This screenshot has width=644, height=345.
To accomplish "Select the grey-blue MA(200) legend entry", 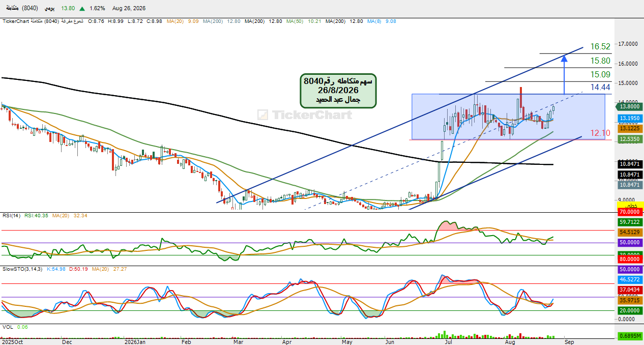I will click(x=221, y=21).
